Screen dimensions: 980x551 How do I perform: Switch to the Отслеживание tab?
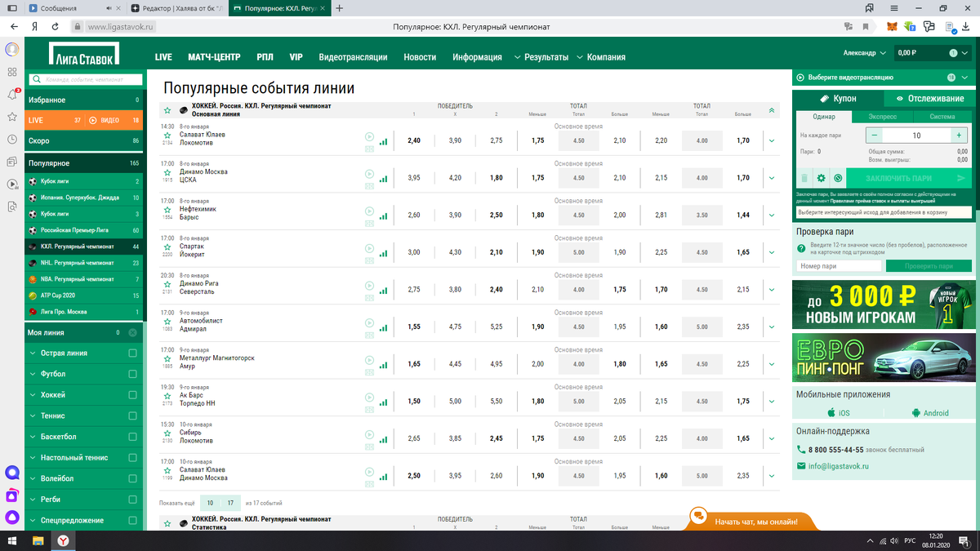click(930, 98)
